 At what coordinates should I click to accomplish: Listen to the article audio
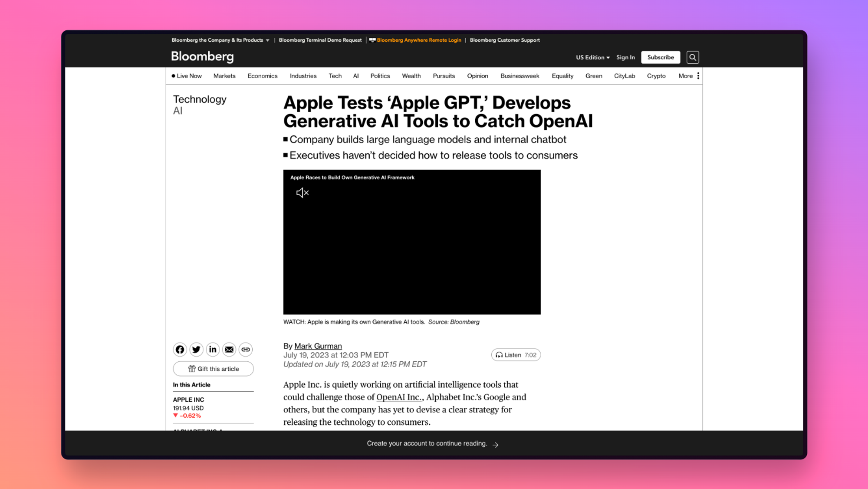coord(516,355)
